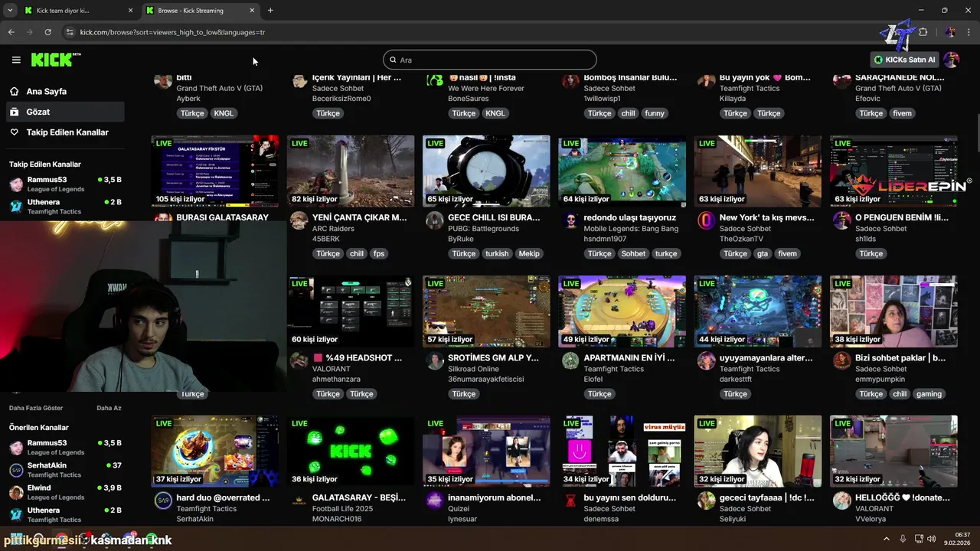Open Uthenera in followed channels

[x=64, y=207]
